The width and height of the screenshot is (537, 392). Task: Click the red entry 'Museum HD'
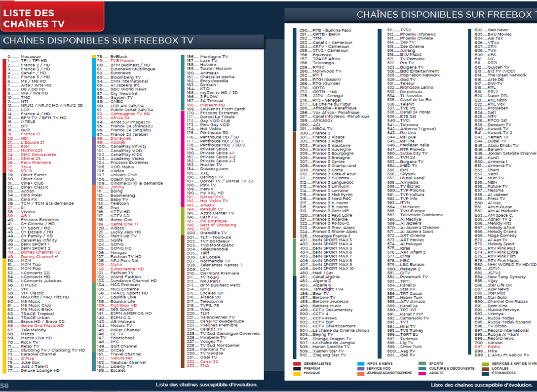(x=206, y=105)
